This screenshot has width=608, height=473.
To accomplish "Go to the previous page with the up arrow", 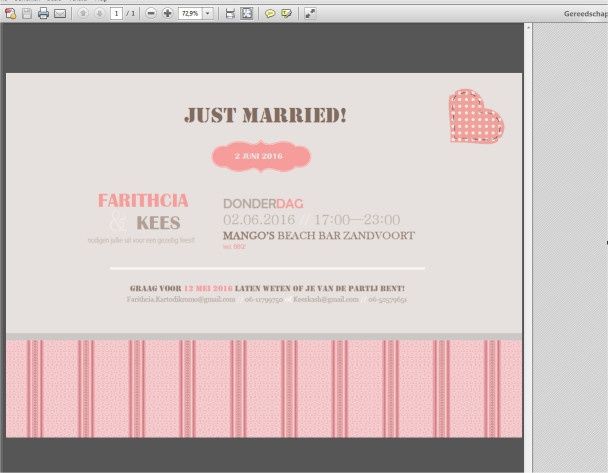I will pyautogui.click(x=82, y=14).
